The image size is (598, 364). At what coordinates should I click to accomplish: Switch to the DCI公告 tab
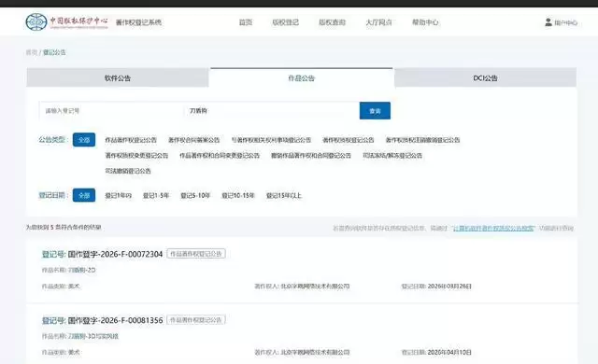tap(485, 78)
